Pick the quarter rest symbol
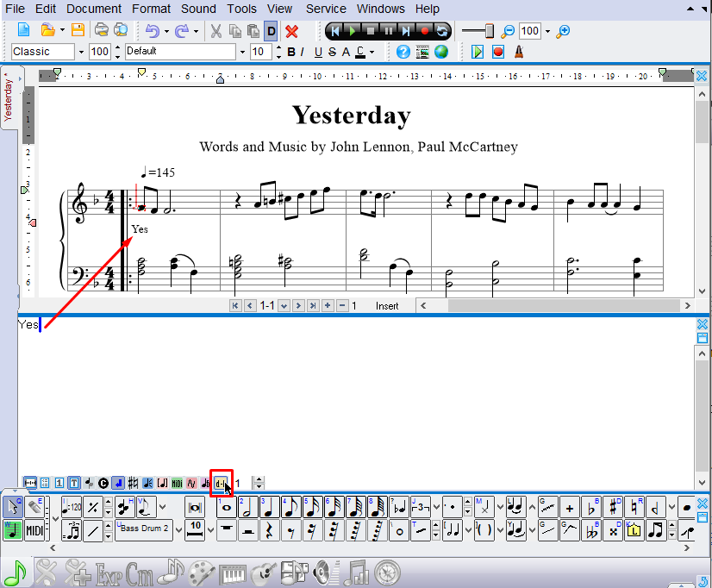 click(270, 530)
